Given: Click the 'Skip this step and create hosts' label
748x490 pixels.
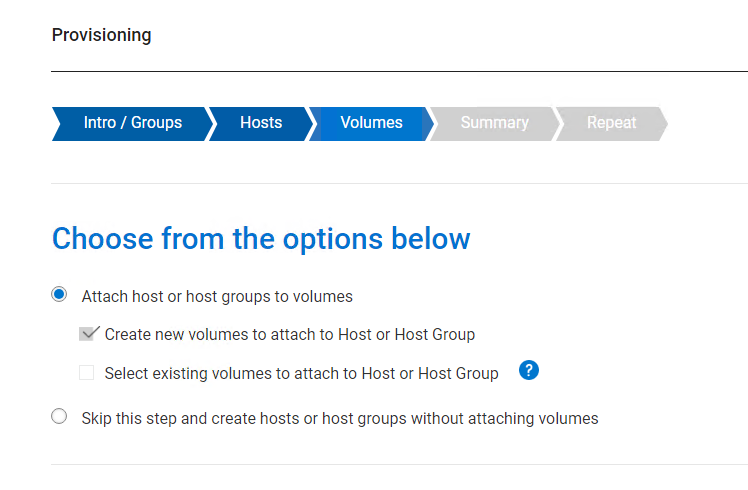Looking at the screenshot, I should tap(340, 418).
